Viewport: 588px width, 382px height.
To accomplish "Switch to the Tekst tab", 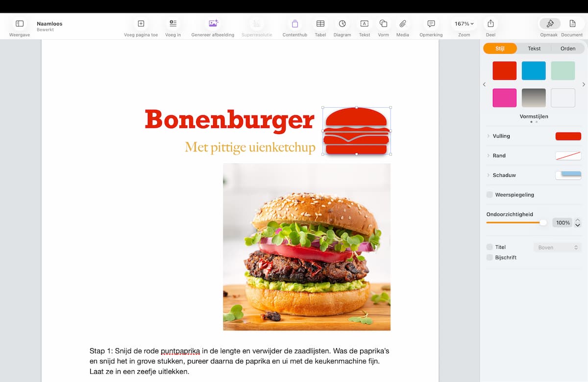I will tap(534, 48).
